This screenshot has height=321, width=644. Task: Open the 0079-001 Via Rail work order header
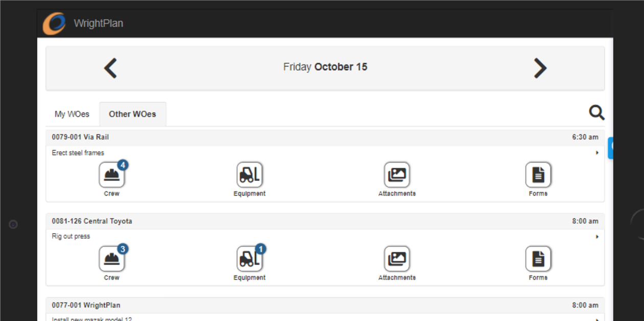[x=80, y=137]
